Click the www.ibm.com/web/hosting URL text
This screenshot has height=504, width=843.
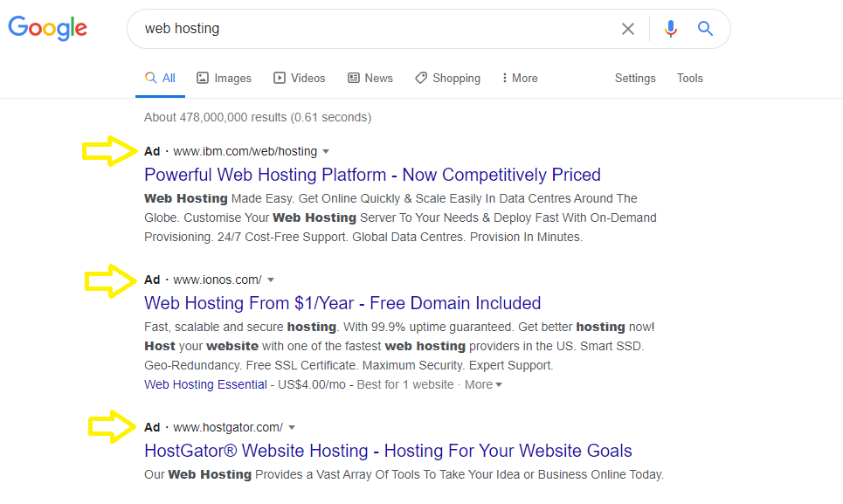pyautogui.click(x=245, y=151)
